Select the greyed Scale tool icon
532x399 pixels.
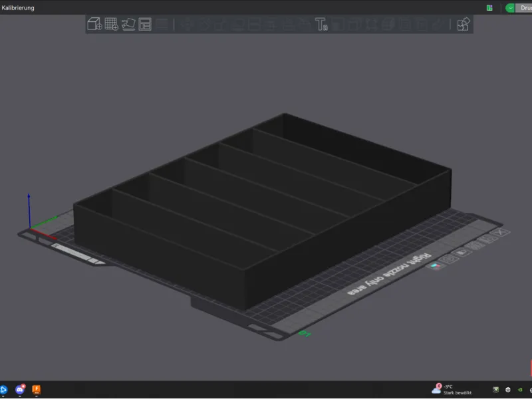coord(220,24)
